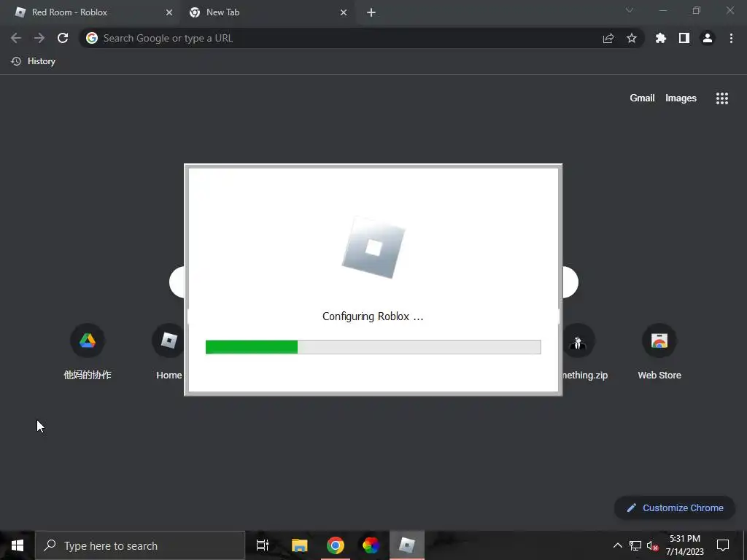Open the something.zip shortcut tile

tap(584, 351)
